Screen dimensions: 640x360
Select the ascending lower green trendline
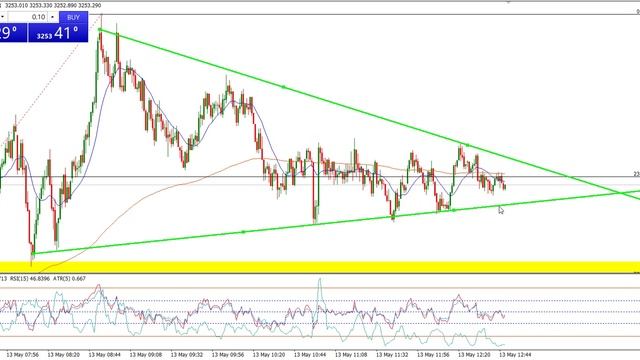[x=243, y=232]
